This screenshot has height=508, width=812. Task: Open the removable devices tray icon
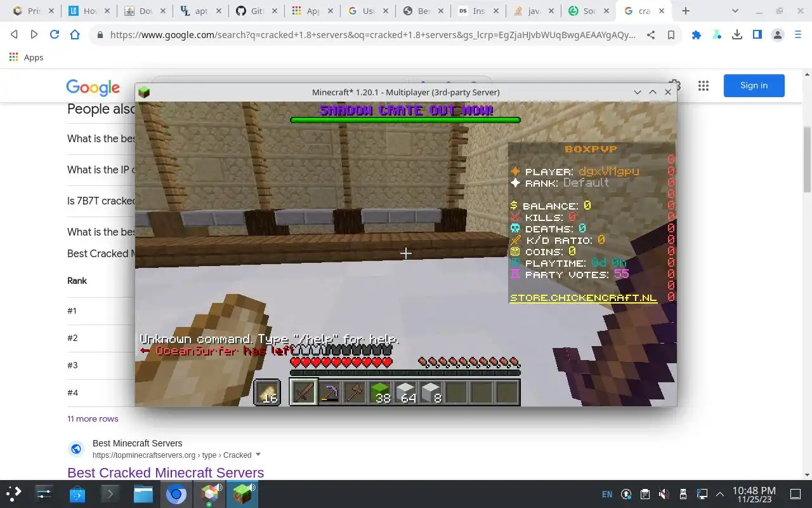[683, 494]
